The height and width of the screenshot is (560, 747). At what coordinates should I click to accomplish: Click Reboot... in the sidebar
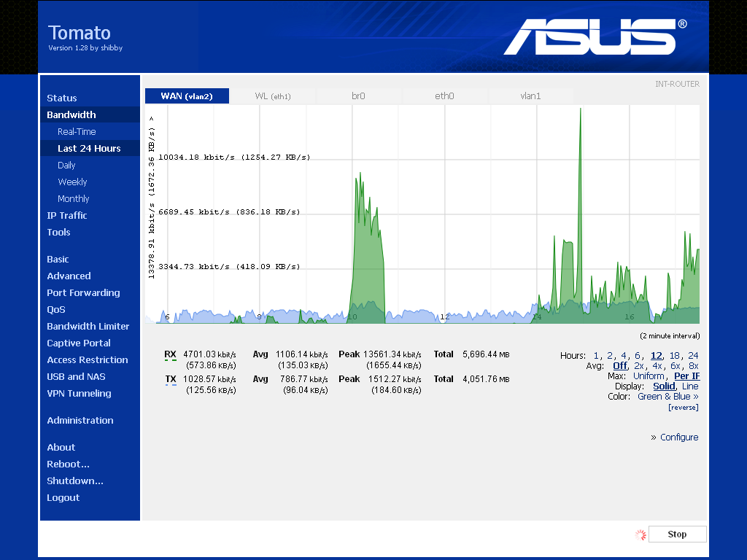pyautogui.click(x=68, y=464)
